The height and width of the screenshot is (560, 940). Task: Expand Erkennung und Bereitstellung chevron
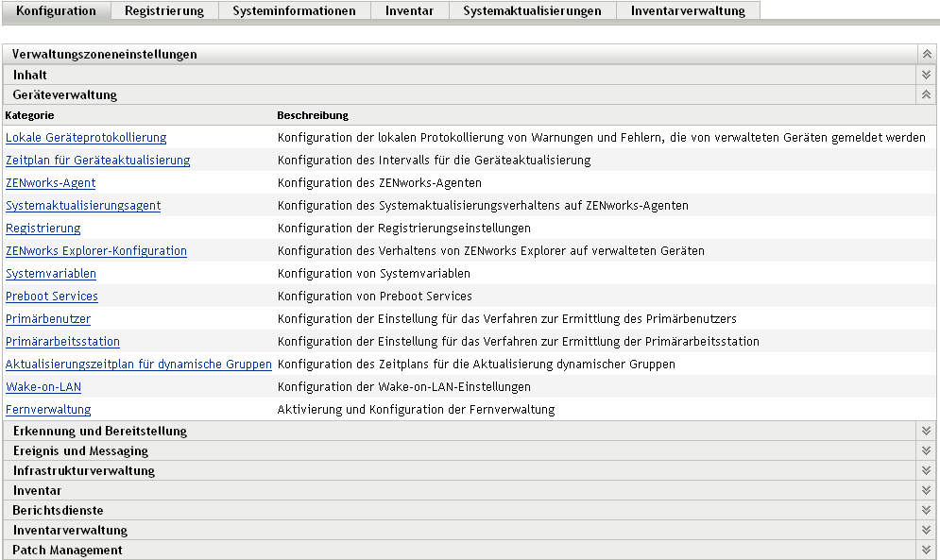coord(926,431)
